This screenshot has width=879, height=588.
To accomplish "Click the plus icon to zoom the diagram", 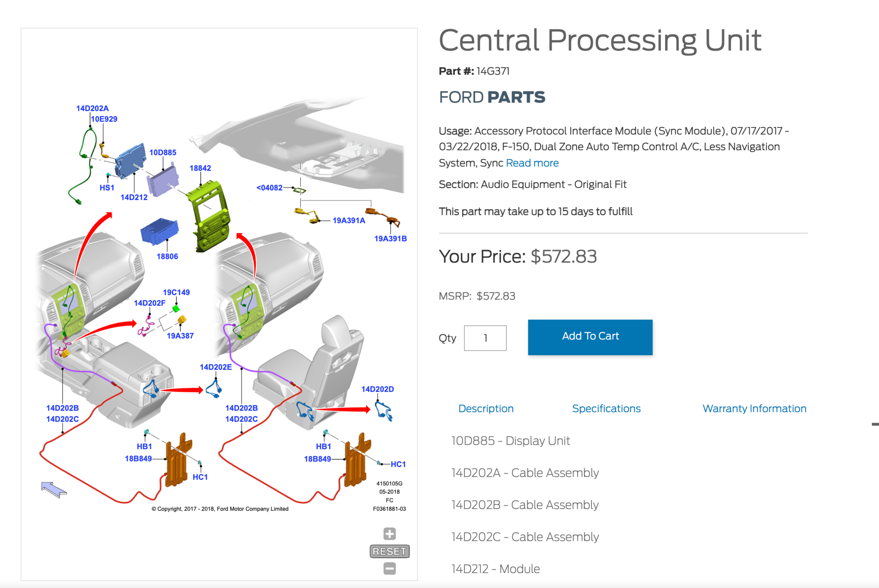I will [390, 534].
